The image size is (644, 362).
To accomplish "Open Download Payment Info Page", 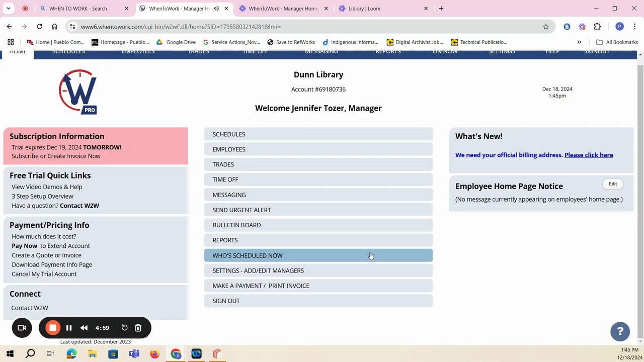I will 52,264.
